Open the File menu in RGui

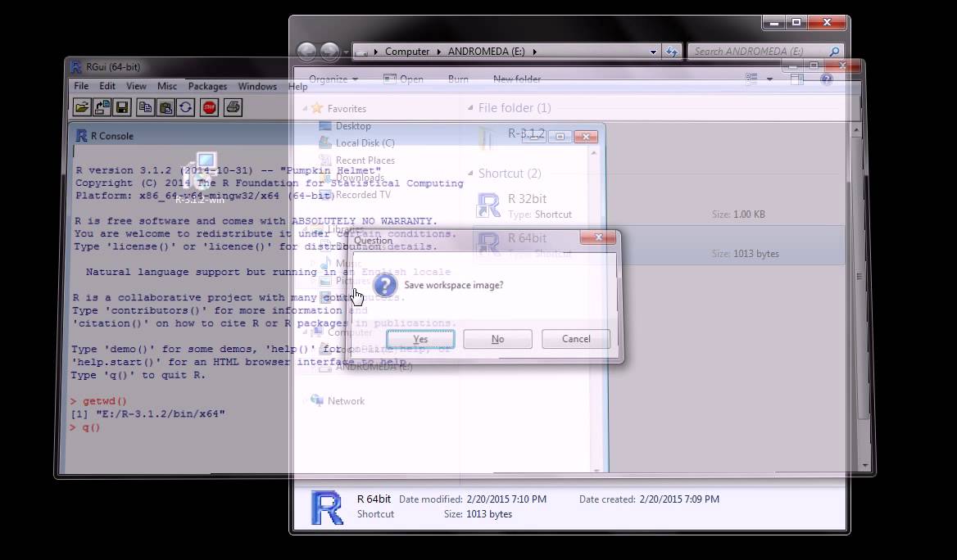81,86
